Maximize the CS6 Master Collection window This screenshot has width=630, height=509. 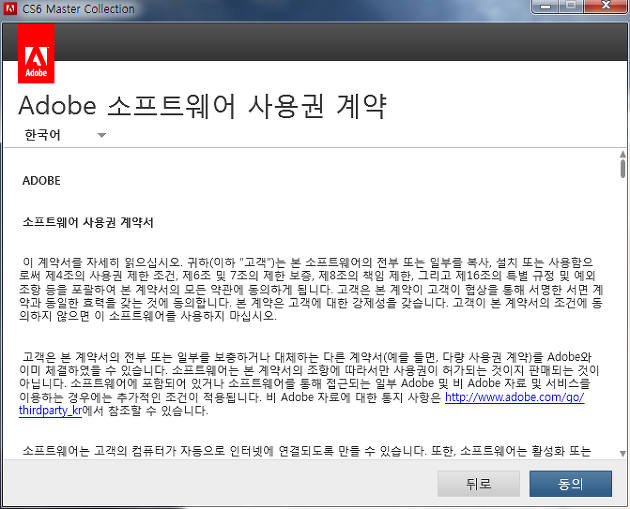(571, 6)
